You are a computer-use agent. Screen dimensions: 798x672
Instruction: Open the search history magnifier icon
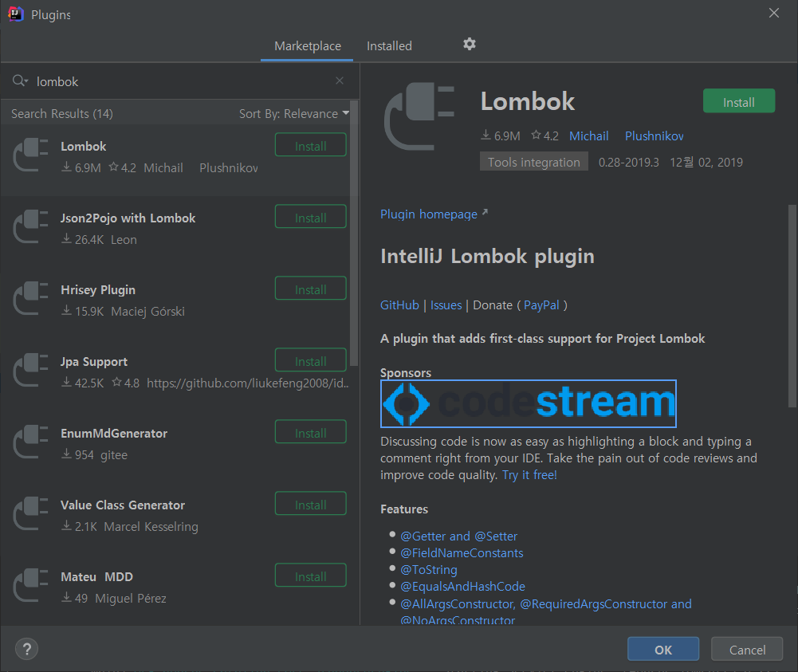pyautogui.click(x=20, y=81)
